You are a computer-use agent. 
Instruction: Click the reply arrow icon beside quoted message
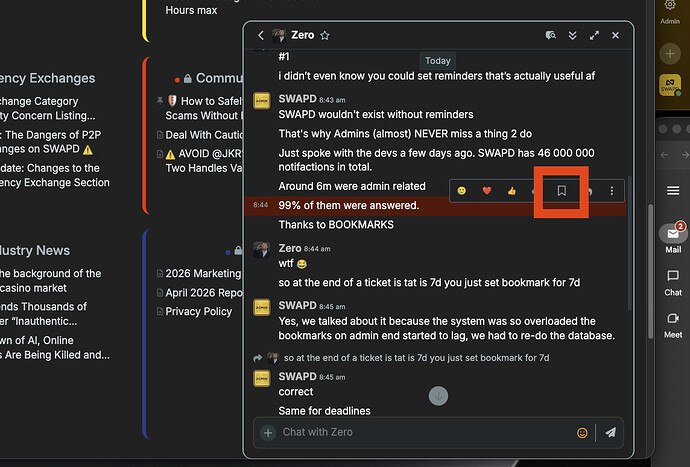pyautogui.click(x=257, y=358)
